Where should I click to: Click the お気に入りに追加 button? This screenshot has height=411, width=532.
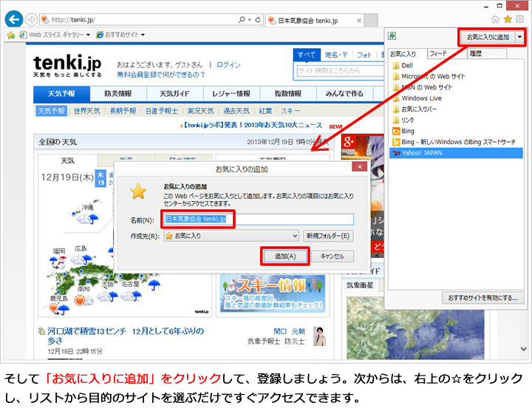pyautogui.click(x=488, y=37)
